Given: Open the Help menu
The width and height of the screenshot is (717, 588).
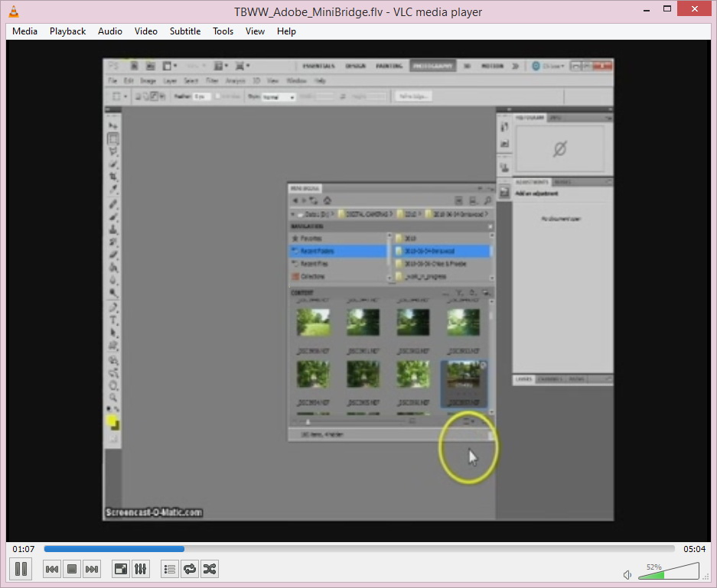Looking at the screenshot, I should pyautogui.click(x=286, y=31).
